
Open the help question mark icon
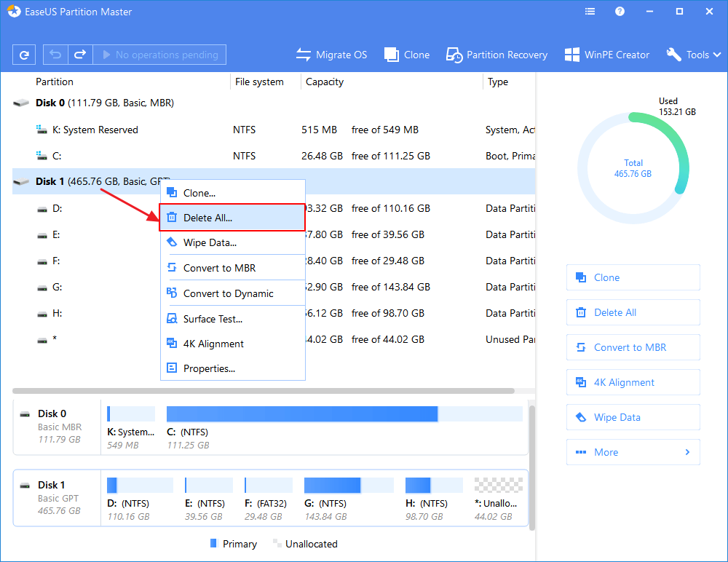pyautogui.click(x=620, y=12)
